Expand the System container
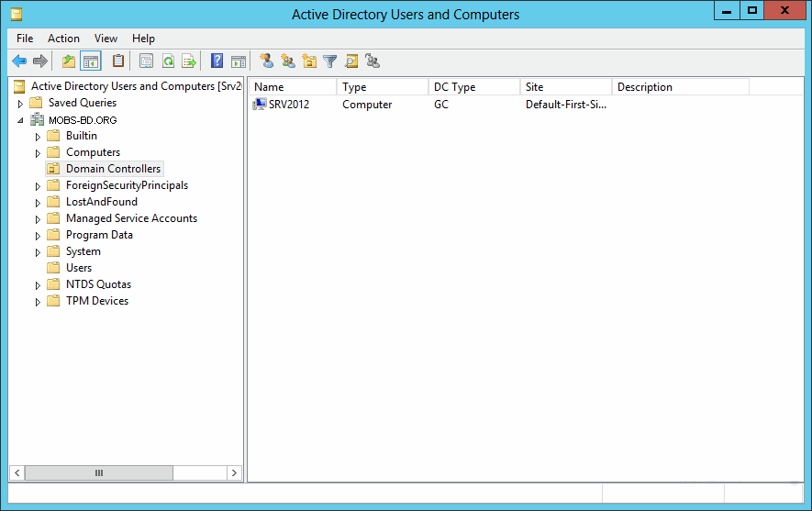This screenshot has height=511, width=812. (38, 252)
